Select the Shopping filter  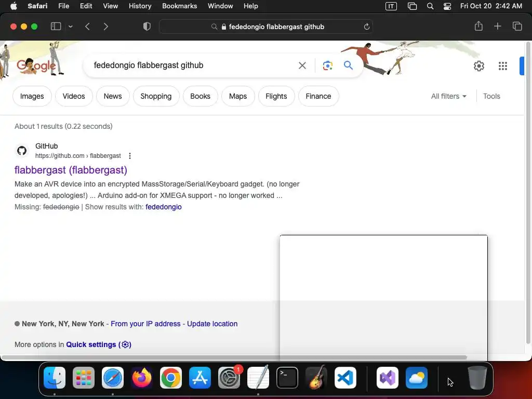click(x=156, y=96)
